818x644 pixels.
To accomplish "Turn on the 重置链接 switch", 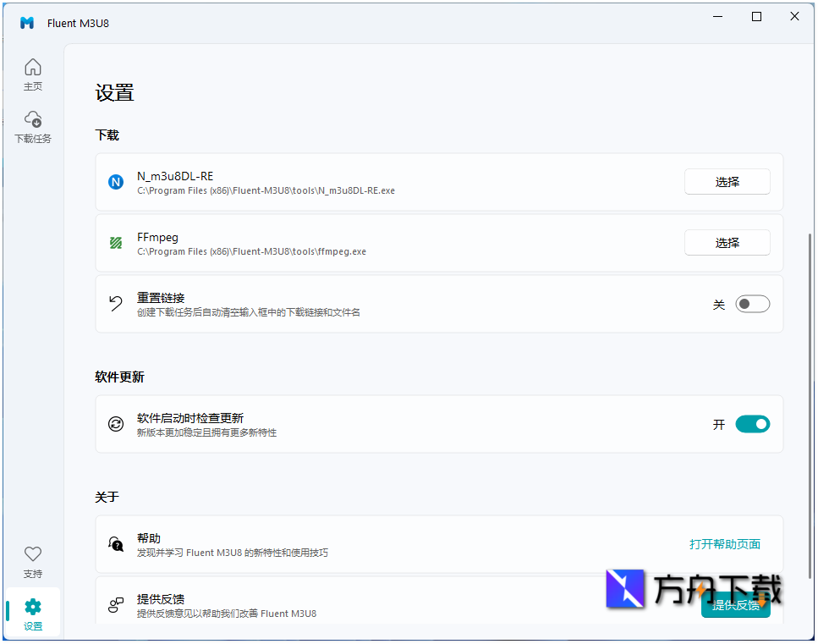I will (x=752, y=304).
